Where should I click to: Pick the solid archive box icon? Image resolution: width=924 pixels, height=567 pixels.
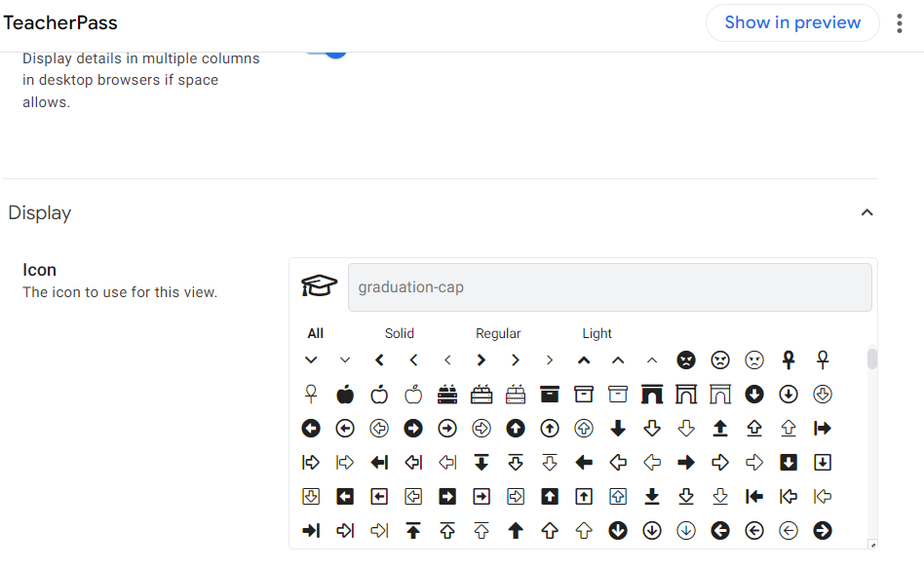coord(550,395)
